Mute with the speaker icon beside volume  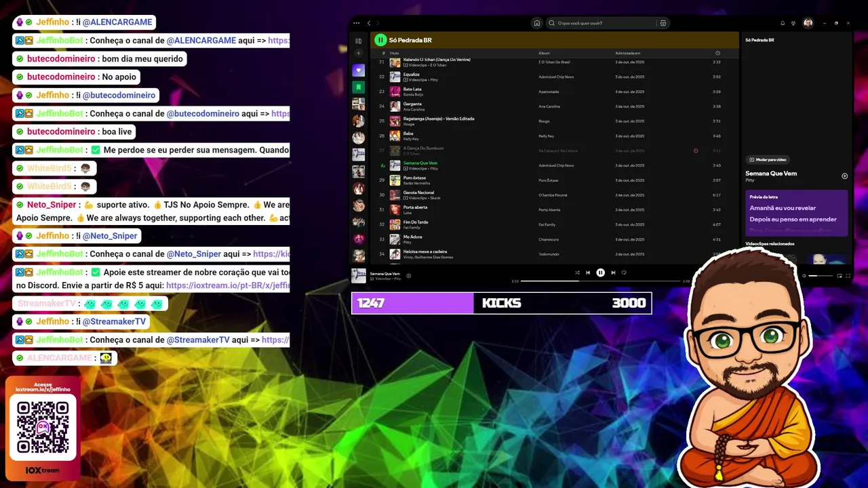point(804,276)
